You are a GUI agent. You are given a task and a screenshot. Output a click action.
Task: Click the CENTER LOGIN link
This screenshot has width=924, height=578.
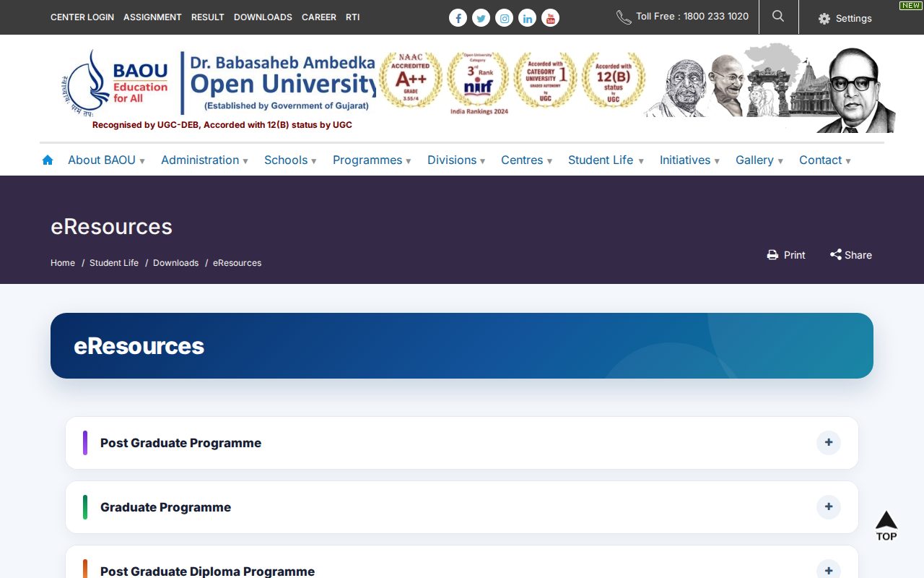click(82, 17)
